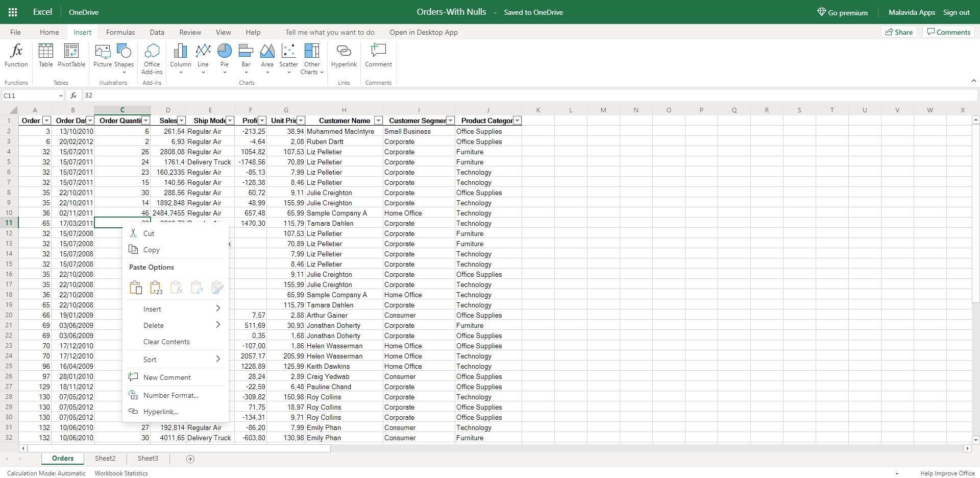Image resolution: width=980 pixels, height=478 pixels.
Task: Click the Tell me what you want to do box
Action: click(x=330, y=32)
